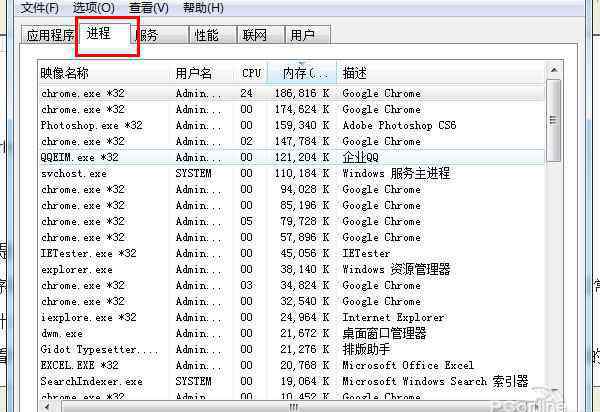This screenshot has width=600, height=412.
Task: Click the Microsoft Office Excel description
Action: [408, 365]
